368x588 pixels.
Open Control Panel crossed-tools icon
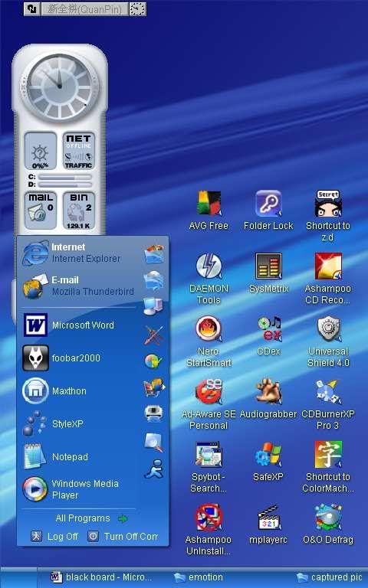coord(153,335)
